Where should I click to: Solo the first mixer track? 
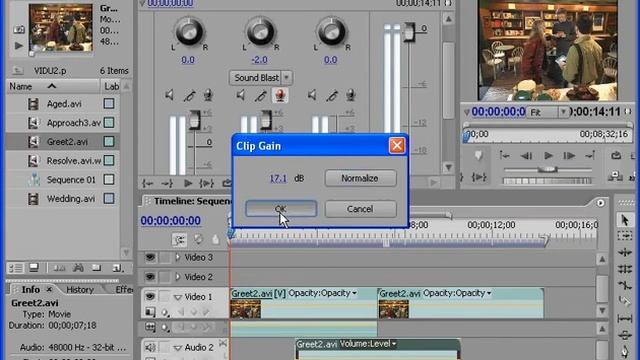[x=189, y=96]
